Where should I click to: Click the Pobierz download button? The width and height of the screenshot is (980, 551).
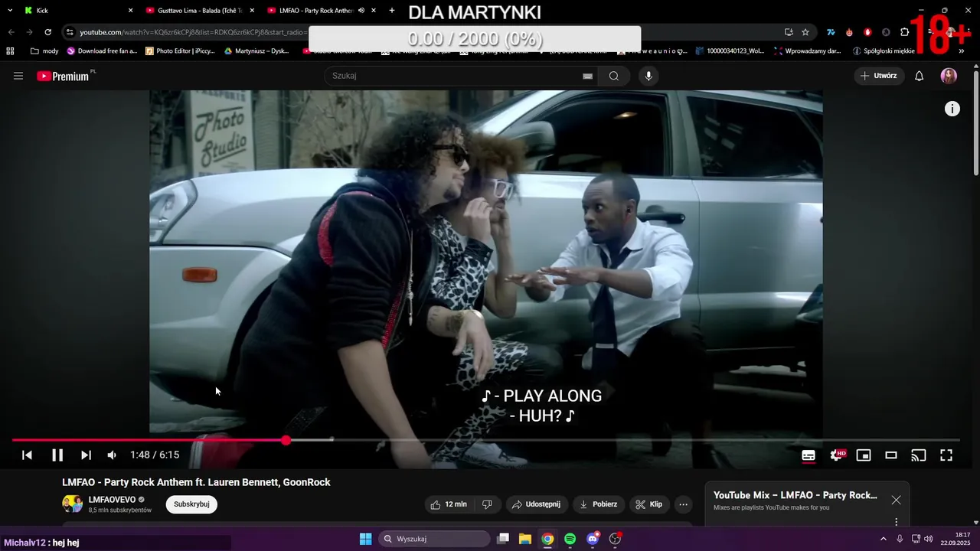(x=598, y=504)
